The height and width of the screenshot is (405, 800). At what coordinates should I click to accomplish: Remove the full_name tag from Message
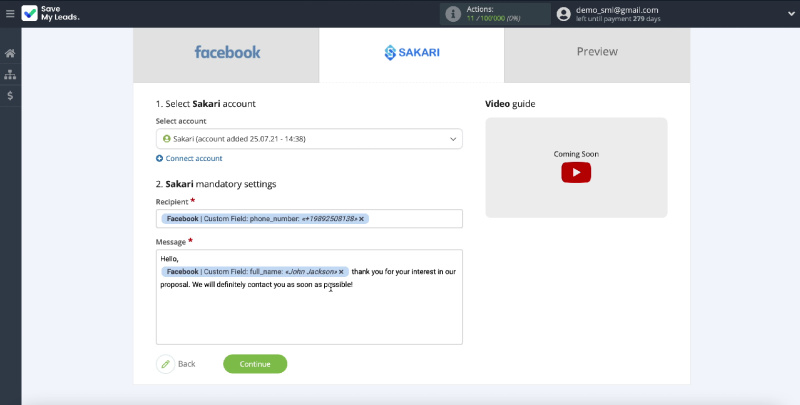click(x=341, y=272)
